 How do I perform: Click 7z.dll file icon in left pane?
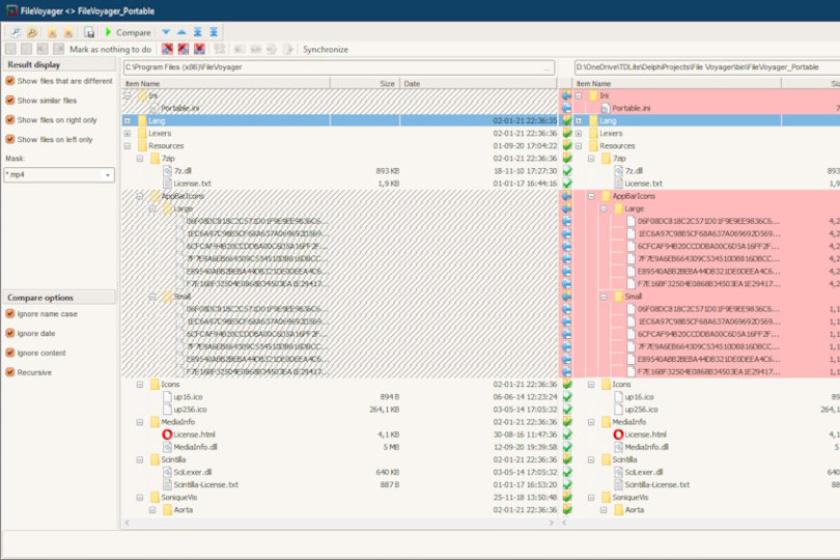point(167,171)
